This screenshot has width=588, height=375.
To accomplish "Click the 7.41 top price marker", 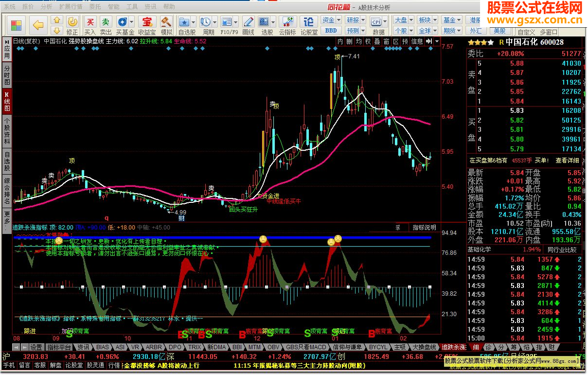I will (x=354, y=56).
